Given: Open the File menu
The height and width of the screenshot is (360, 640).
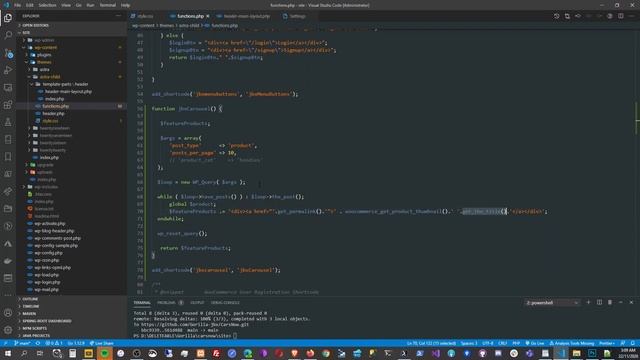Looking at the screenshot, I should pos(17,5).
